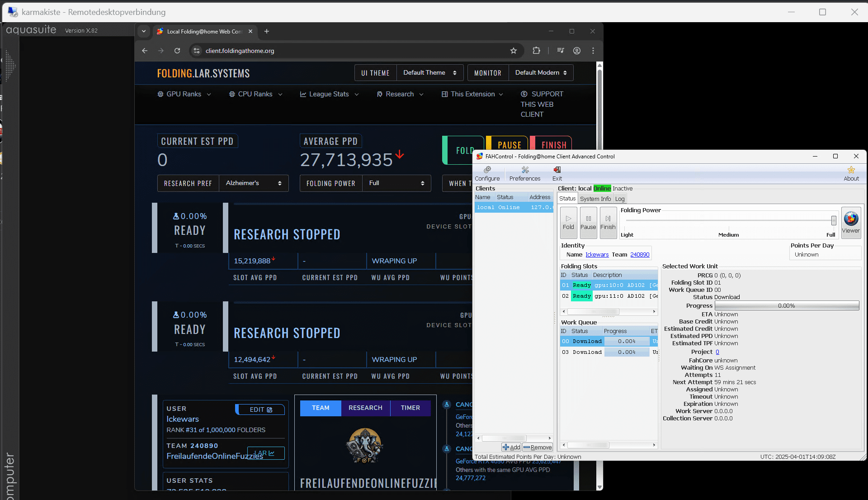Click the Pause button in FAHControl

[588, 223]
